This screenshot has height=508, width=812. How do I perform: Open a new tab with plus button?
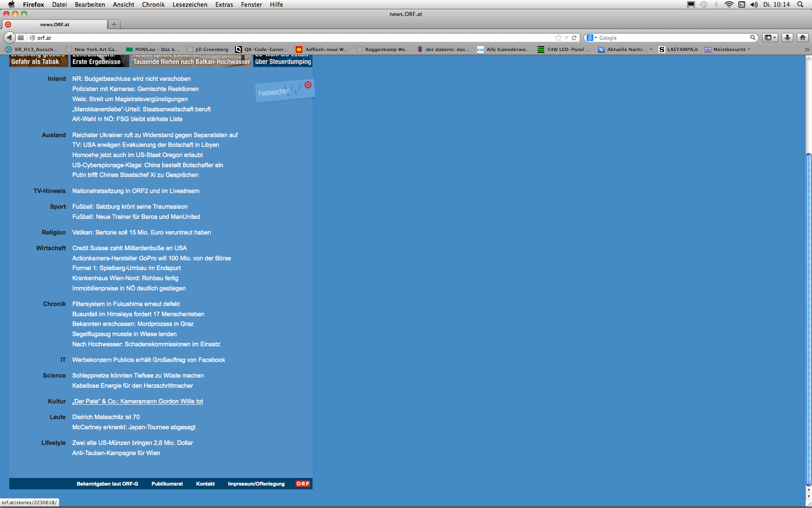coord(114,25)
